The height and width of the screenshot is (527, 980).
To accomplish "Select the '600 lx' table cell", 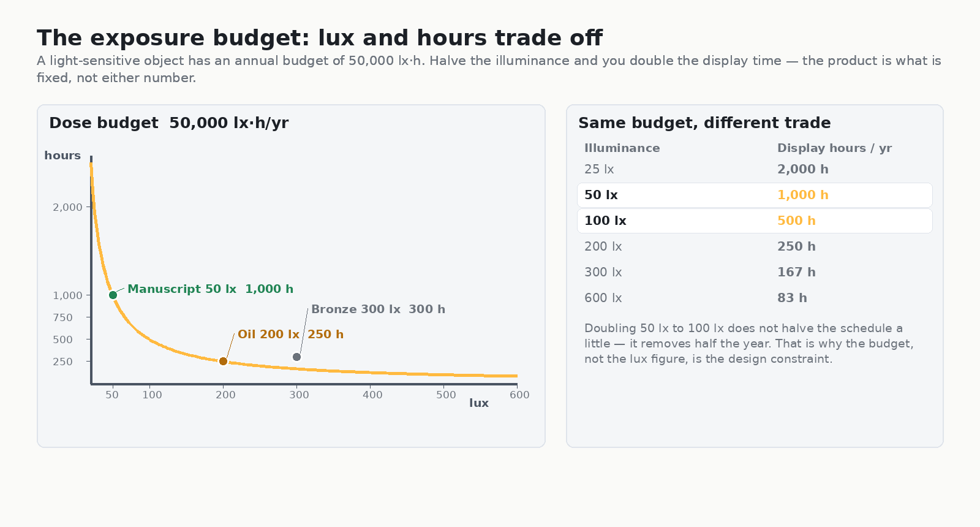I will point(603,298).
